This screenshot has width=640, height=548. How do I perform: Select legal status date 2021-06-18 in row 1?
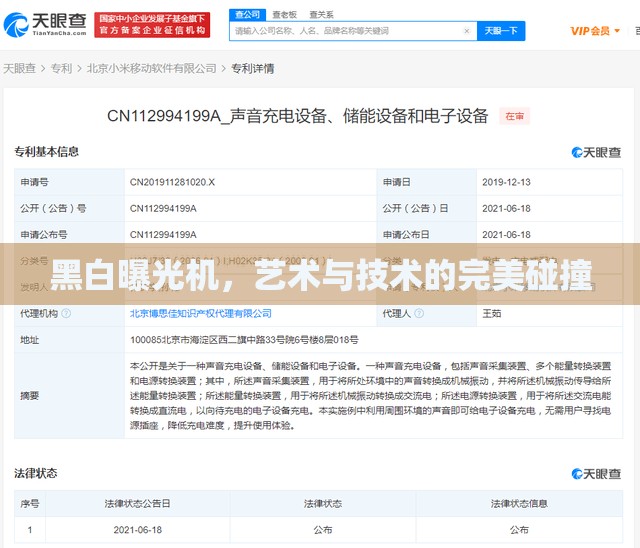(x=138, y=530)
